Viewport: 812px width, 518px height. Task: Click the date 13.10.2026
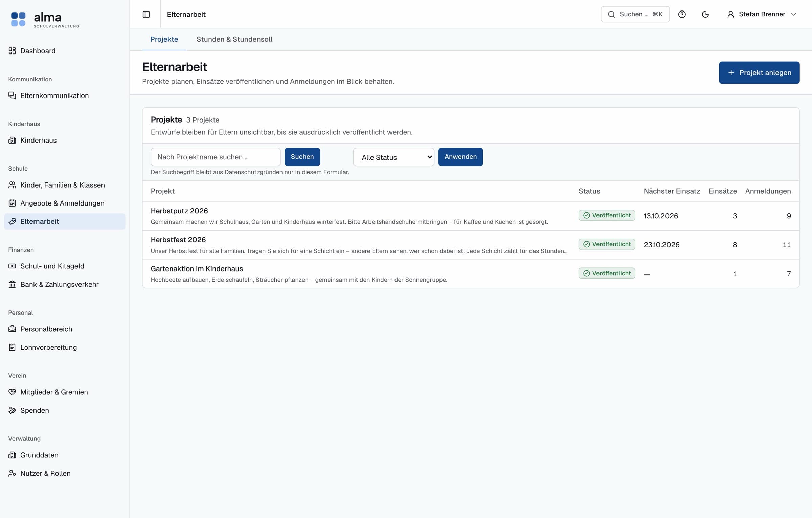tap(661, 216)
